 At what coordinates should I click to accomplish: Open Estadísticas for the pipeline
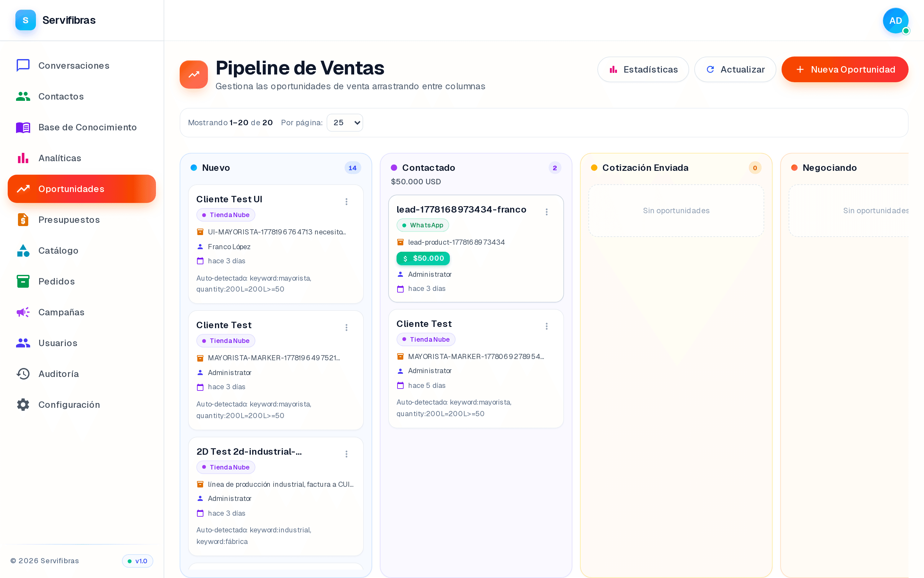click(643, 70)
